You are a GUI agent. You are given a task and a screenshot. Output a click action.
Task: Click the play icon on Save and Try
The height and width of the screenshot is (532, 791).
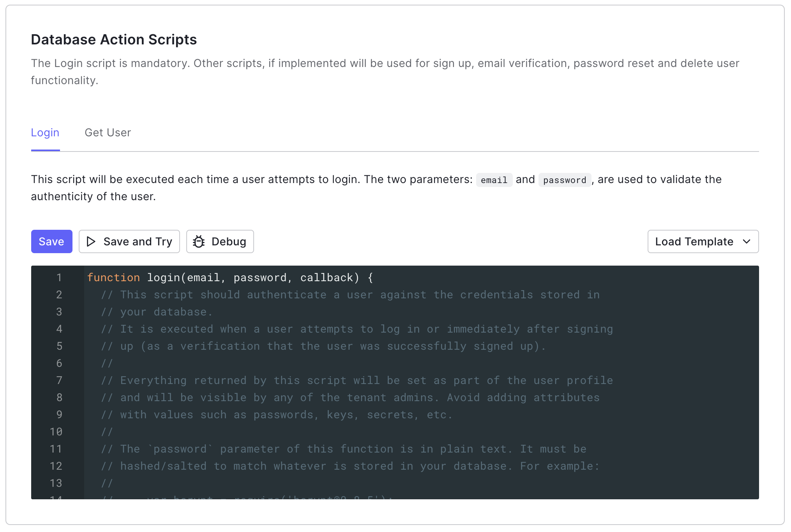91,241
